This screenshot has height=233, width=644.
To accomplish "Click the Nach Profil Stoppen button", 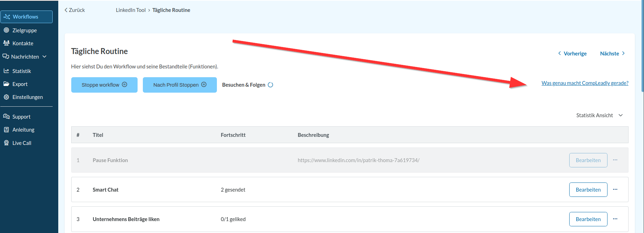I will tap(180, 85).
